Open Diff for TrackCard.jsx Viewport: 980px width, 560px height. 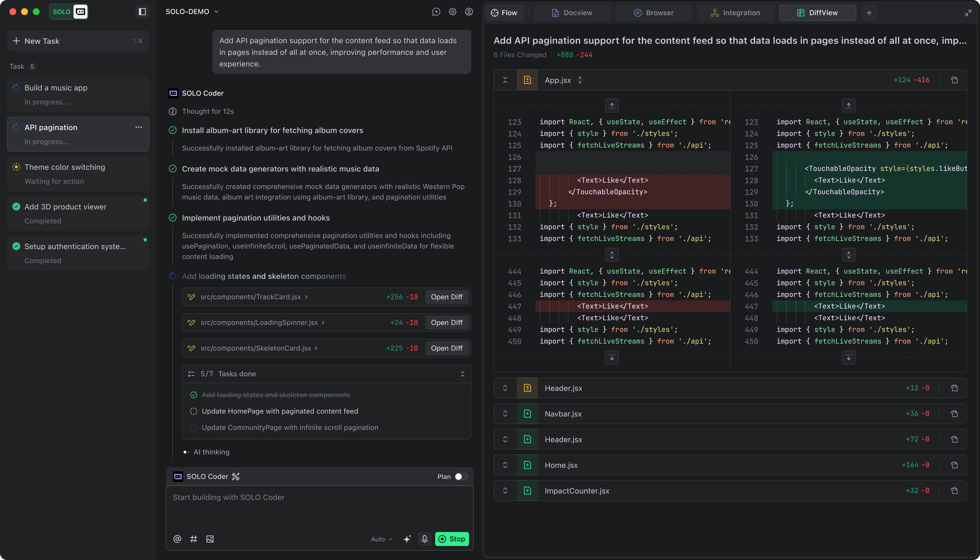tap(447, 297)
